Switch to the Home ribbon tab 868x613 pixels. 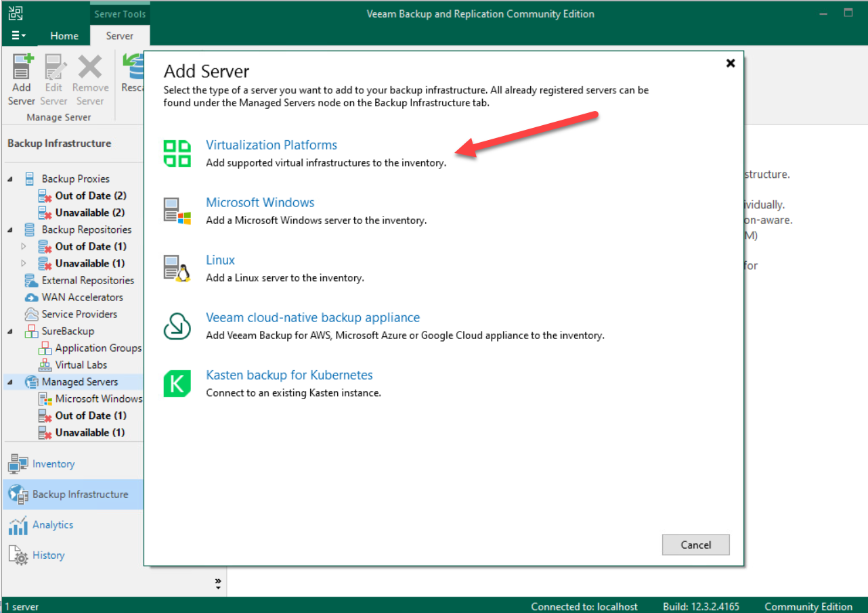64,35
